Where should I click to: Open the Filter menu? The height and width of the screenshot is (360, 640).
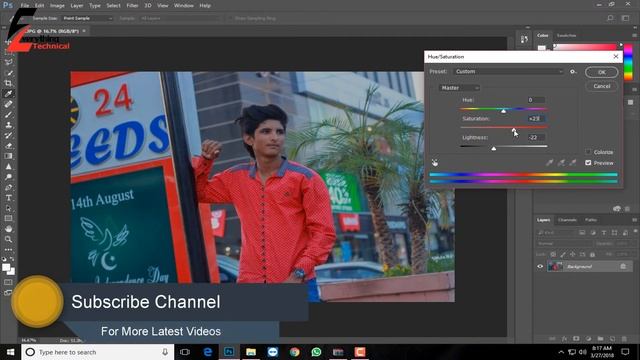tap(132, 6)
